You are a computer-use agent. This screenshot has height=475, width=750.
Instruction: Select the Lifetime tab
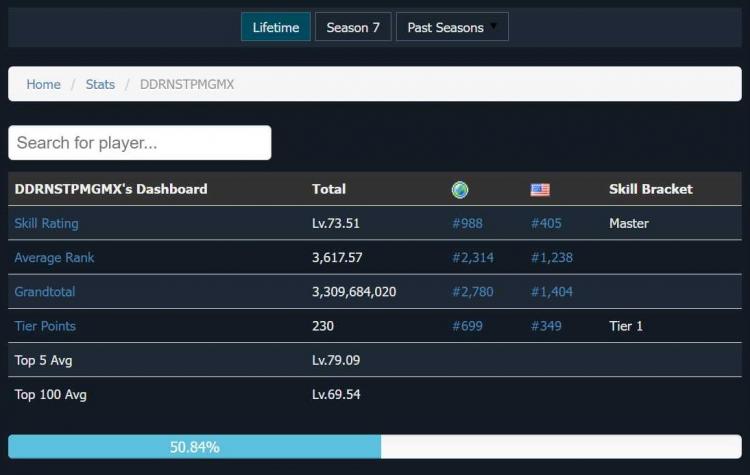click(x=276, y=27)
